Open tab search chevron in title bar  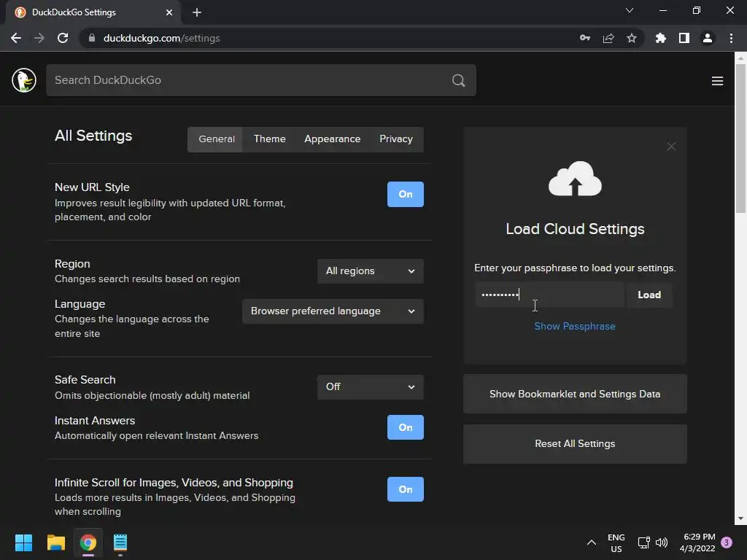coord(630,10)
